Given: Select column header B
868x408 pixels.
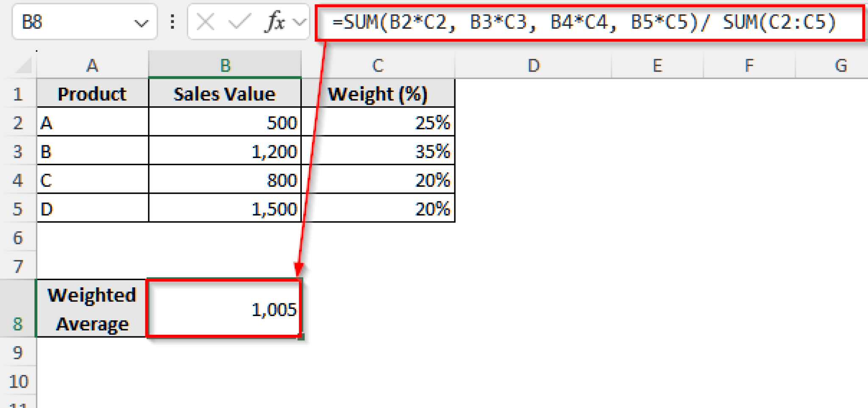Looking at the screenshot, I should (x=224, y=65).
